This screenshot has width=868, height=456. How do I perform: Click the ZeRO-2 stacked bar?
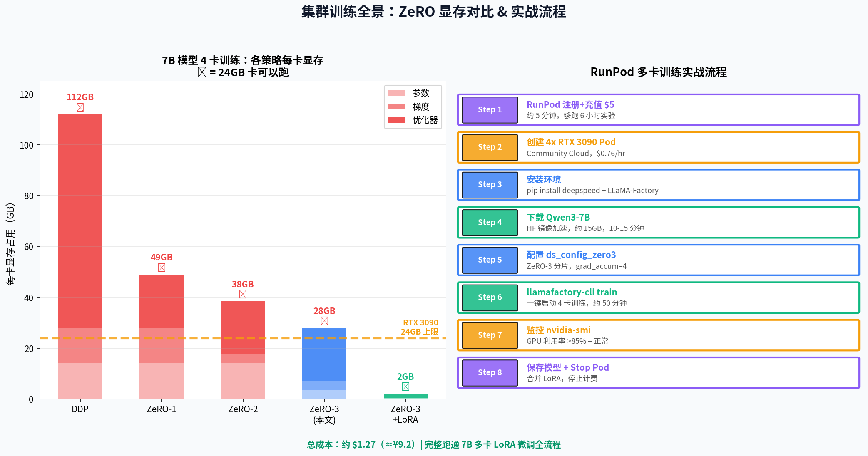(243, 350)
